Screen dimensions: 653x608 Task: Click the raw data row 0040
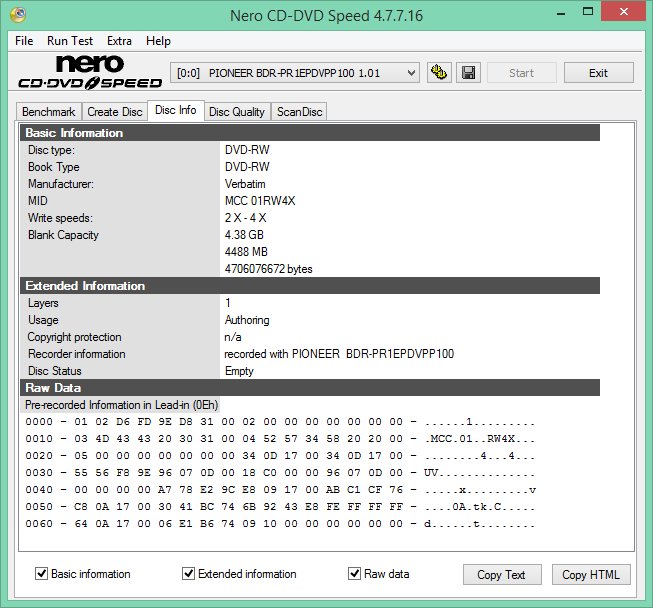(x=280, y=490)
